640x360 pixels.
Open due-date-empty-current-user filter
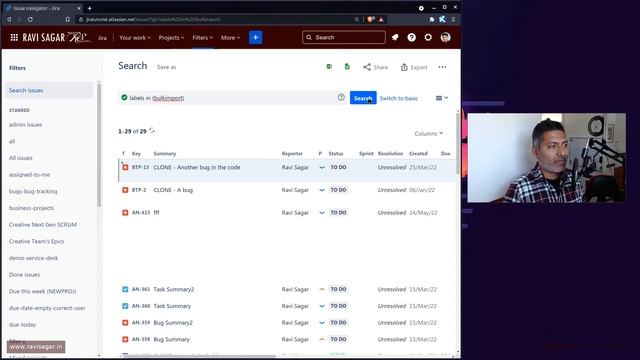(x=47, y=308)
